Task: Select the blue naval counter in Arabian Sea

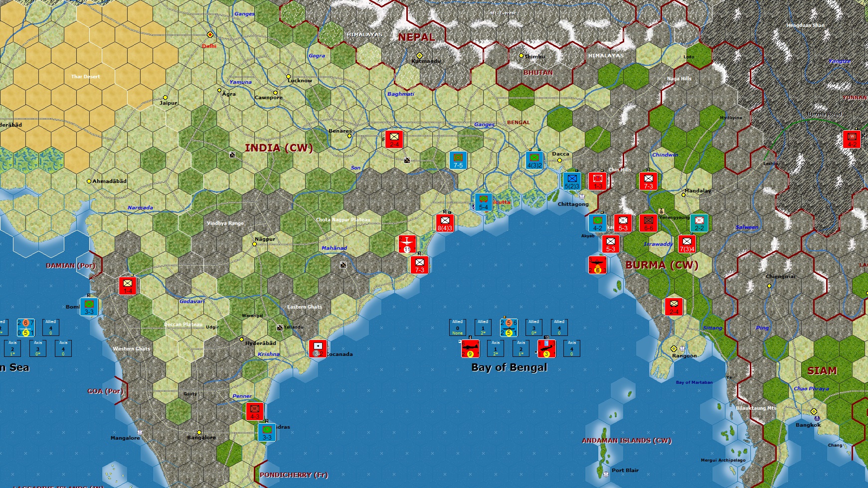Action: point(25,328)
